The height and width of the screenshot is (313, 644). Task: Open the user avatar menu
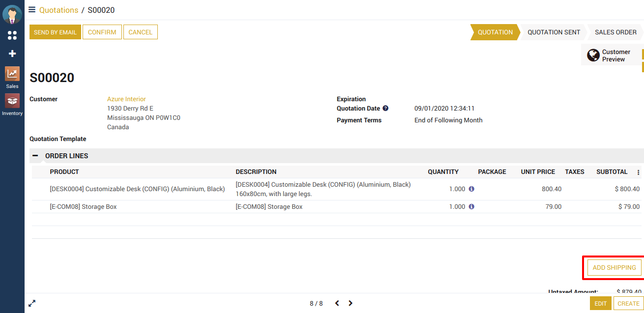12,14
